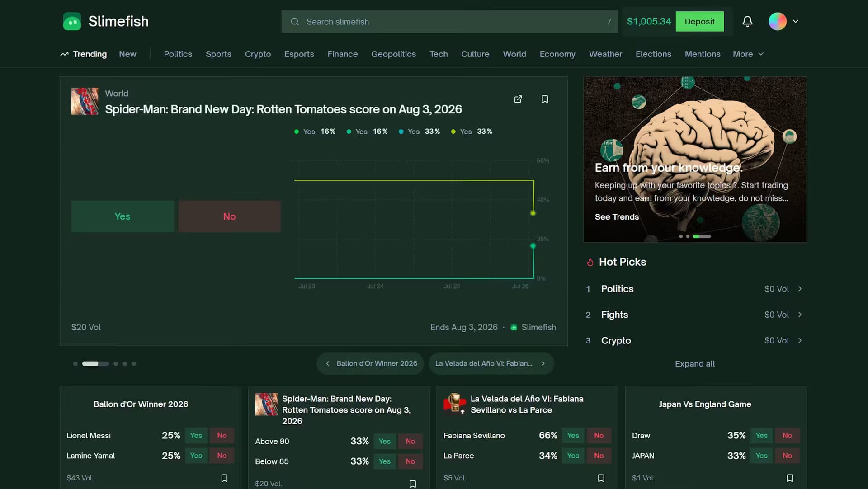Click Expand all under Hot Picks

point(695,364)
